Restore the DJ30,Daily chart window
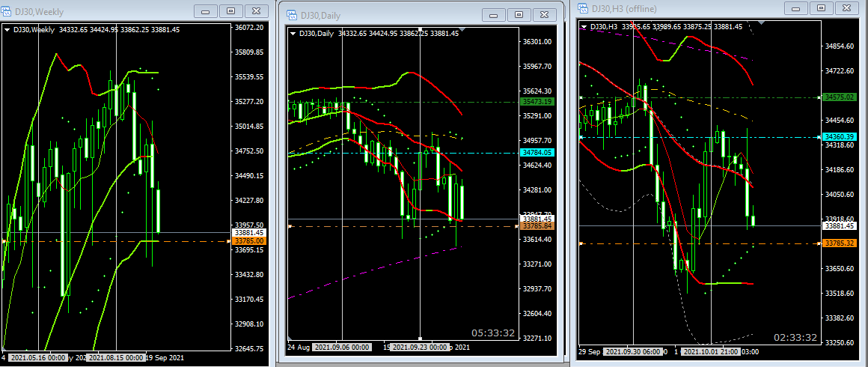This screenshot has height=367, width=868. (x=519, y=15)
